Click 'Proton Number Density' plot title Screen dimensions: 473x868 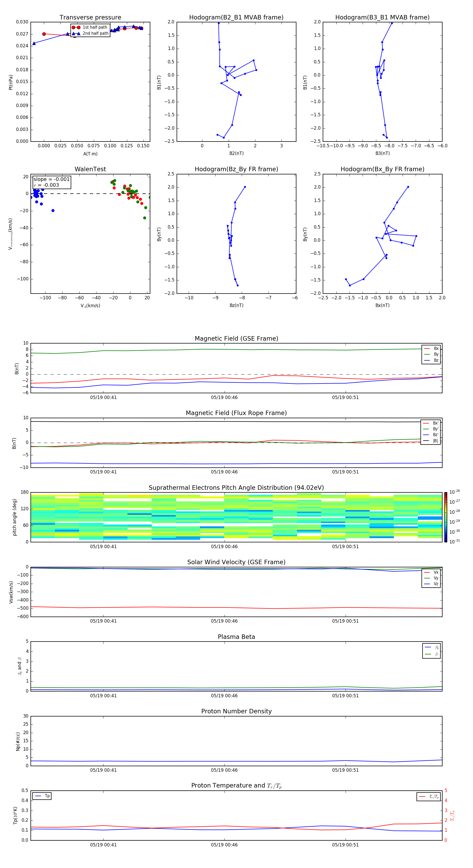[236, 711]
